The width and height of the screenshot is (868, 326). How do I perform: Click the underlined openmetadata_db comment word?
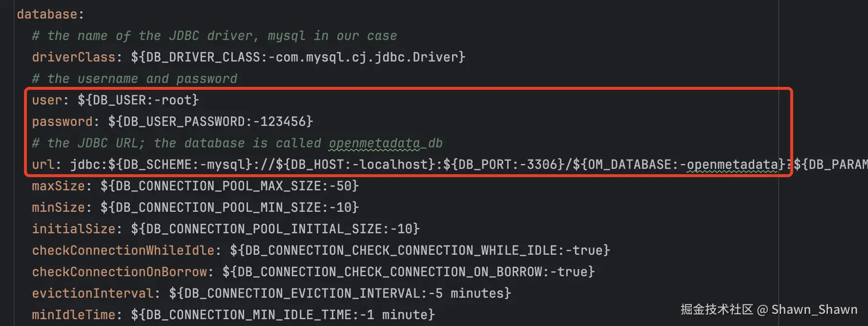(385, 143)
